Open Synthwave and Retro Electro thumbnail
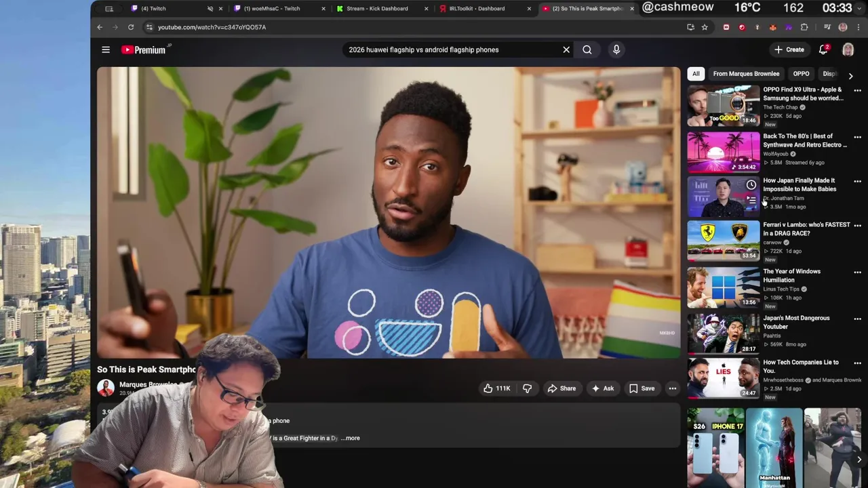Screen dimensions: 868x488 click(724, 152)
